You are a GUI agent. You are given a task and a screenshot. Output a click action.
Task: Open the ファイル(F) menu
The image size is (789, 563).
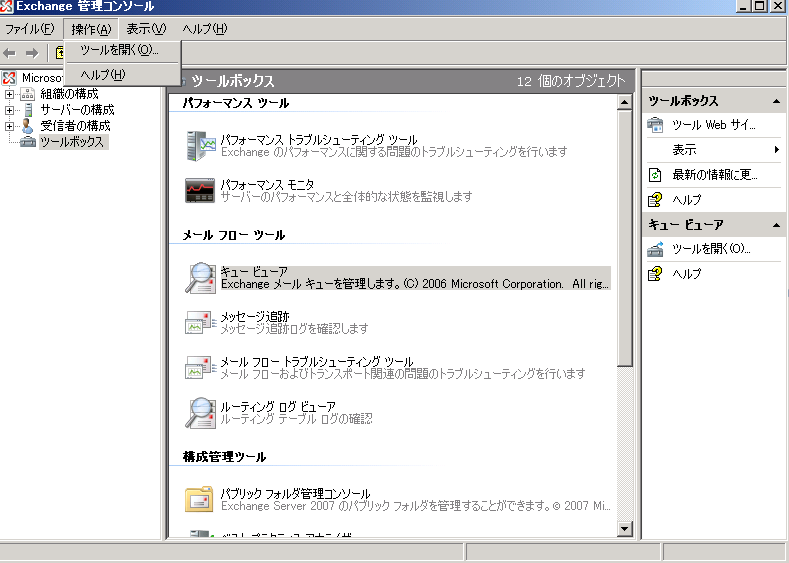tap(29, 29)
